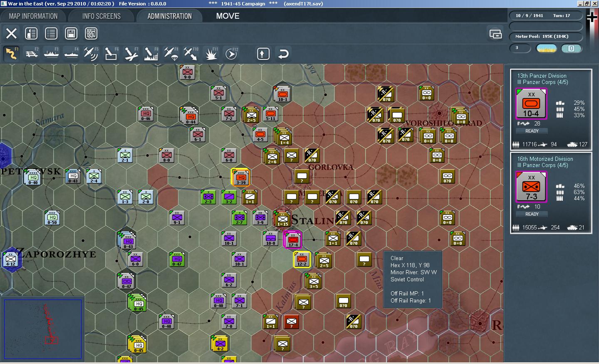This screenshot has width=599, height=364.
Task: Select the purple unit counter 9-1
Action: [x=177, y=218]
